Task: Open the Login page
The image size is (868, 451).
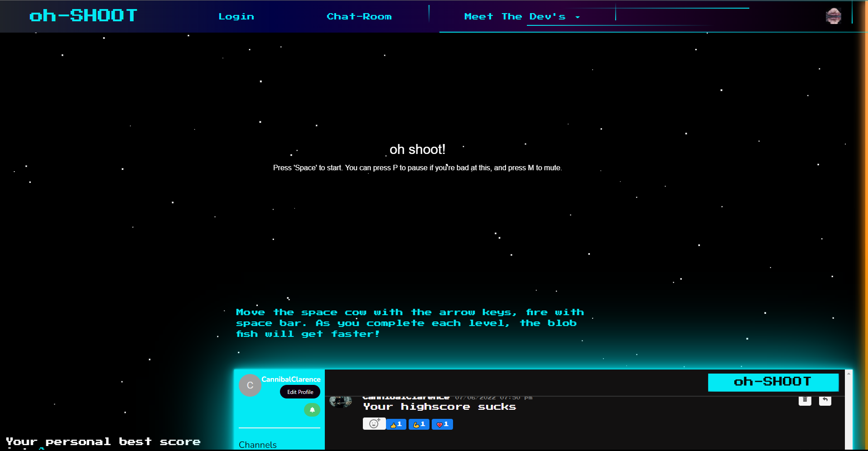Action: [x=236, y=16]
